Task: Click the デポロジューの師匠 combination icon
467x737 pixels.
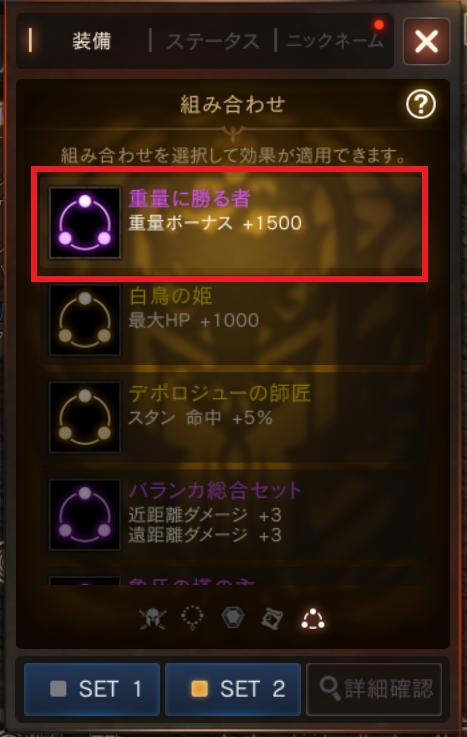Action: click(x=85, y=417)
